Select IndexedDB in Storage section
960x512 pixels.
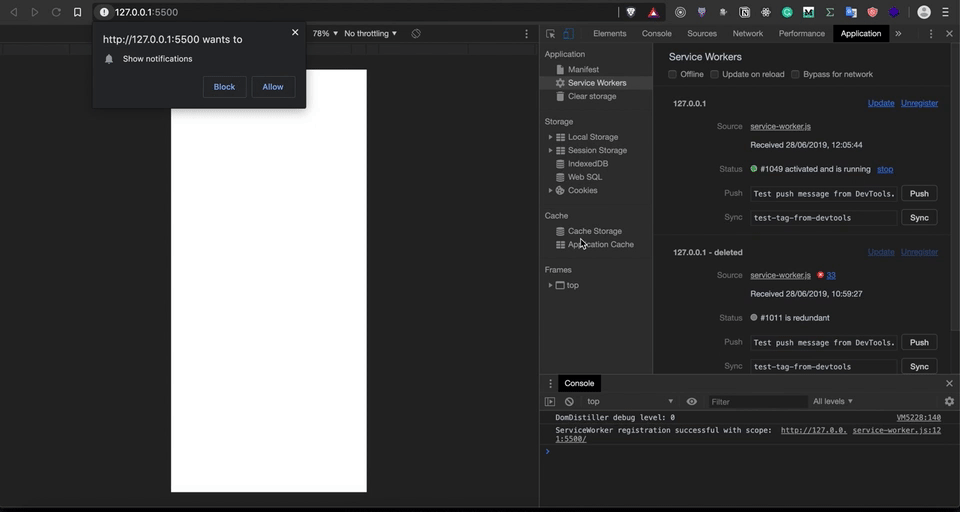[588, 164]
